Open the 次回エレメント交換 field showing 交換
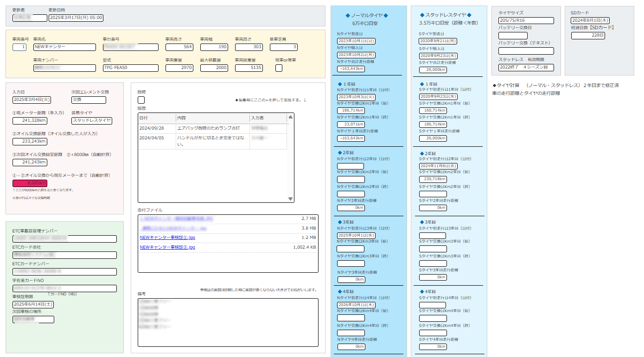644x357 pixels. [89, 100]
